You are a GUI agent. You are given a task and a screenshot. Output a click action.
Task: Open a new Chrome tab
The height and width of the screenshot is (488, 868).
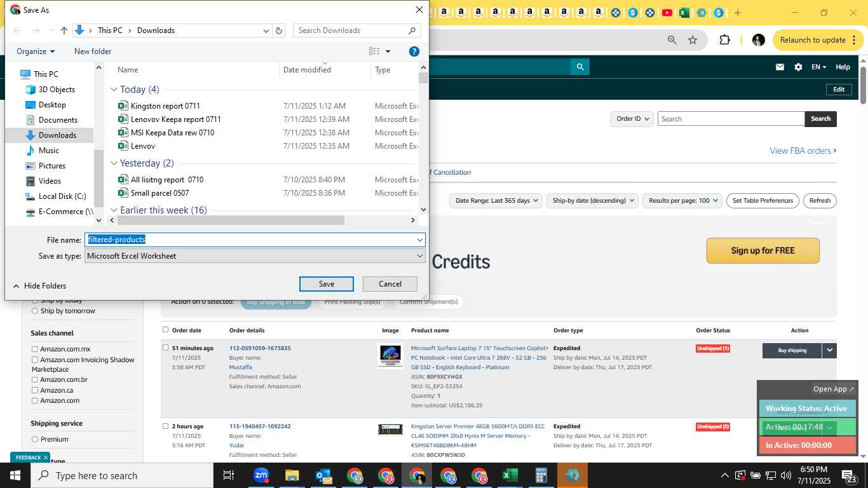pyautogui.click(x=737, y=13)
